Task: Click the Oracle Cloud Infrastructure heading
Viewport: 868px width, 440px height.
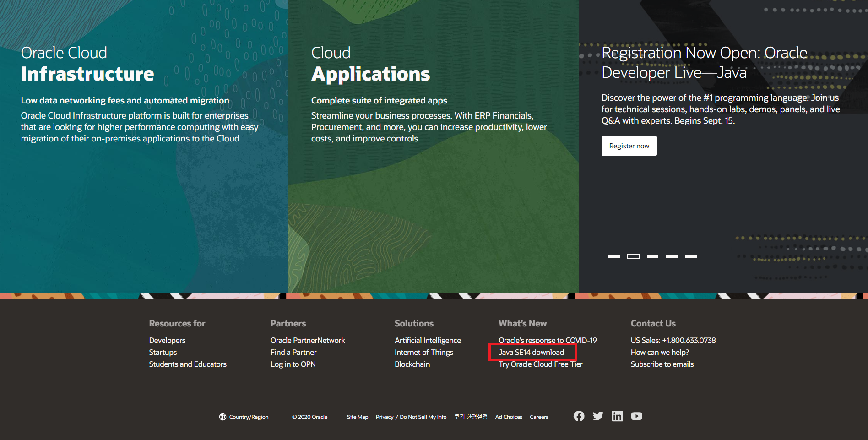Action: pos(87,64)
